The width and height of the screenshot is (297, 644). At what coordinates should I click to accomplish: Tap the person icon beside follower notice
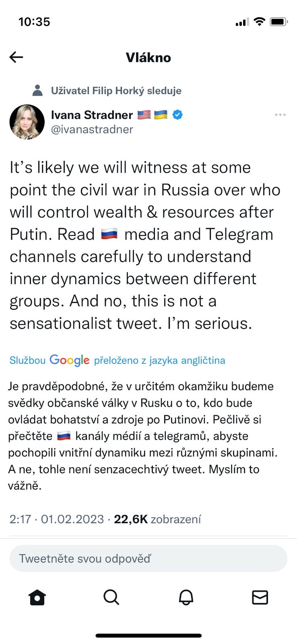click(37, 91)
